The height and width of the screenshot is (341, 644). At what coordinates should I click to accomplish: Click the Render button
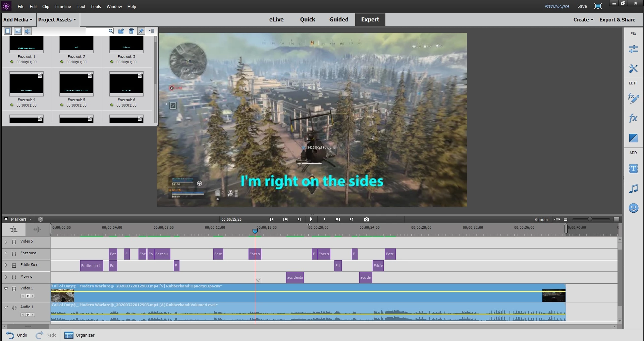click(x=541, y=219)
